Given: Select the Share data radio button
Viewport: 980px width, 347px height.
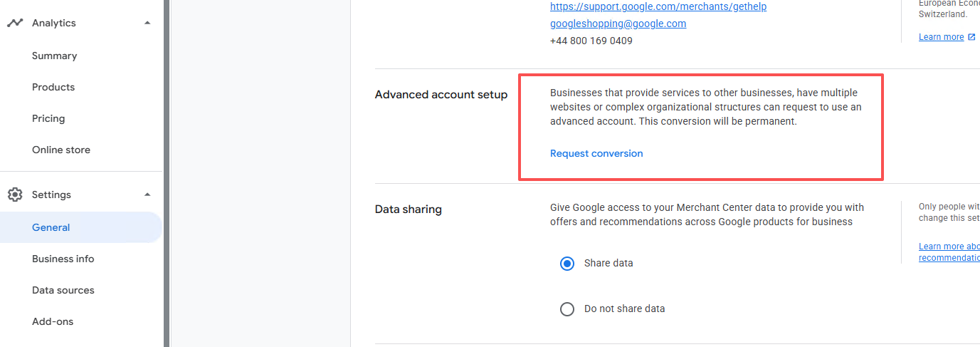Looking at the screenshot, I should tap(567, 264).
